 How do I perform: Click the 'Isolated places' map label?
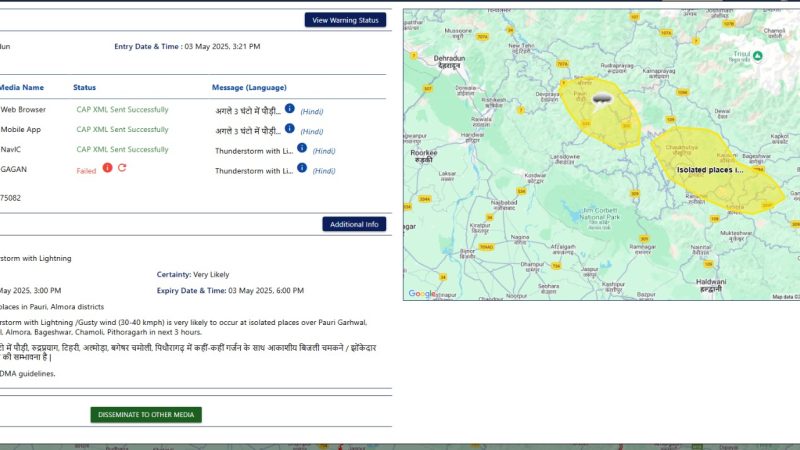tap(710, 170)
